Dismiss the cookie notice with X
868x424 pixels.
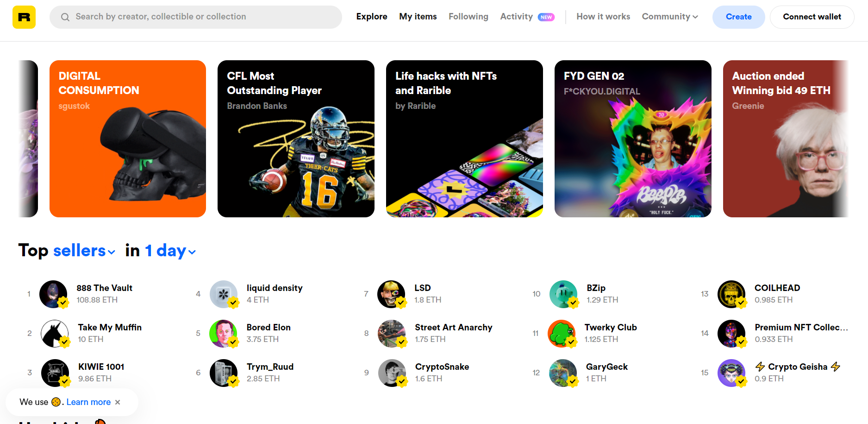click(118, 402)
